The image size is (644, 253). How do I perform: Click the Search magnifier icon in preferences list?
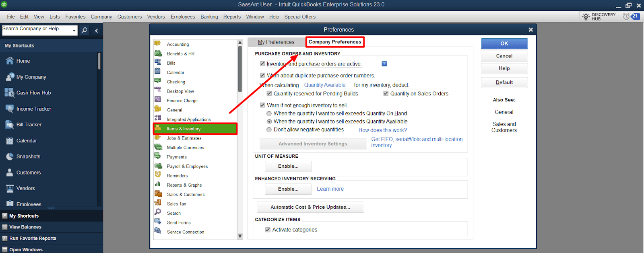158,212
